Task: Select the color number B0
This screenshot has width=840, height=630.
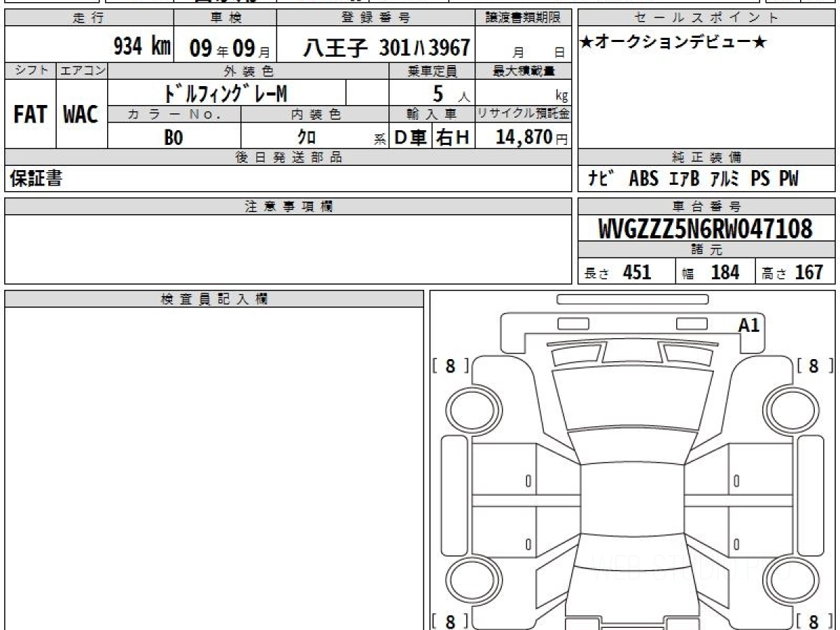Action: point(174,137)
